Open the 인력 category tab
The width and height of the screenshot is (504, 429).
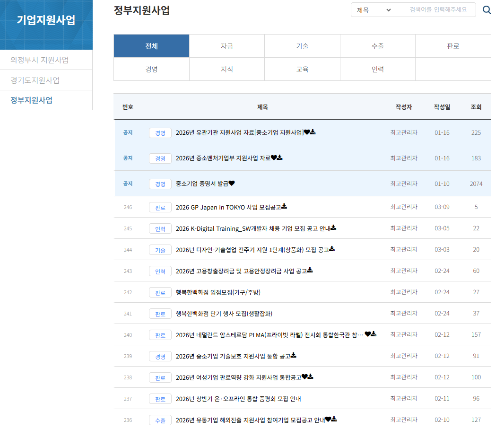click(378, 69)
